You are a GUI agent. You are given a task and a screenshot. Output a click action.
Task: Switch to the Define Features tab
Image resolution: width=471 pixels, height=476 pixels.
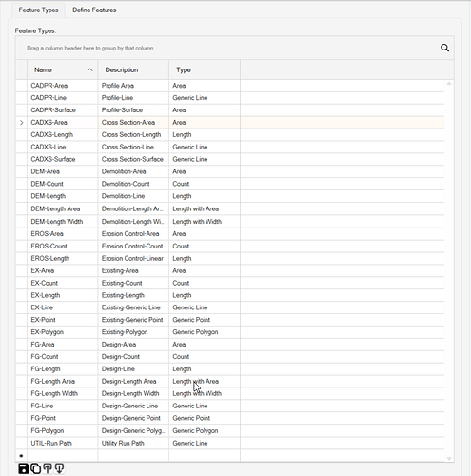[94, 10]
